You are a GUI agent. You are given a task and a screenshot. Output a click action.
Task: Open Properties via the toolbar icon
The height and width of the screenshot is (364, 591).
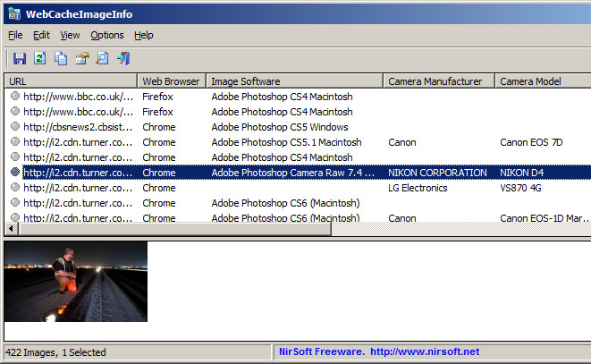(x=81, y=58)
